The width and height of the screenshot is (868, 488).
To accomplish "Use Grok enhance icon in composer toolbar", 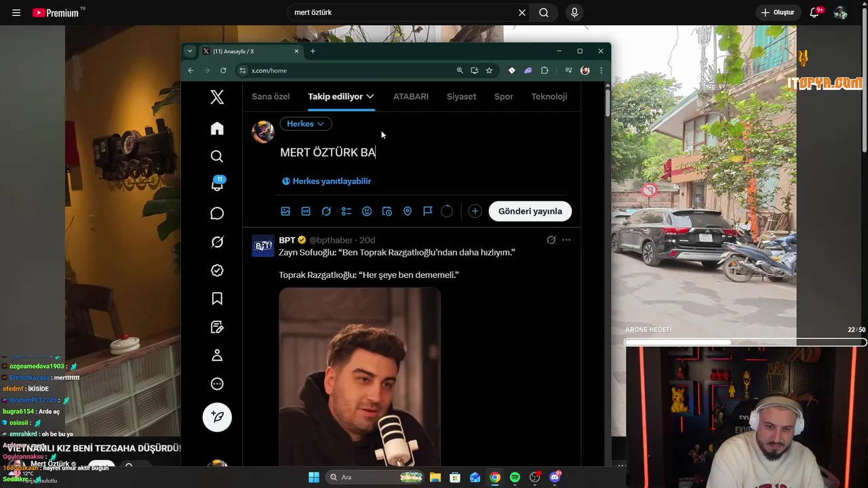I will 326,211.
